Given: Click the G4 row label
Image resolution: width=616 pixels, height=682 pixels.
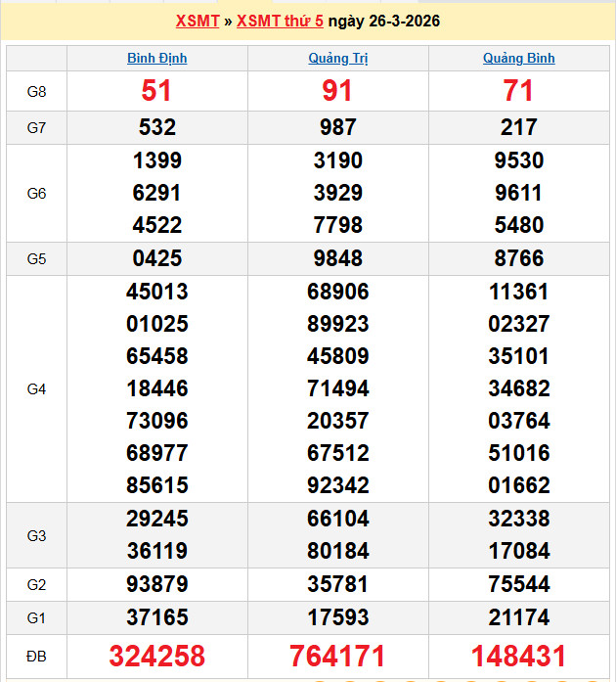Looking at the screenshot, I should [x=36, y=388].
